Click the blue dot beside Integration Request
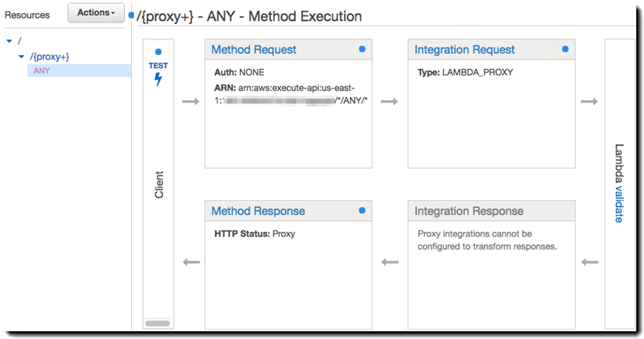The height and width of the screenshot is (339, 644). (565, 49)
